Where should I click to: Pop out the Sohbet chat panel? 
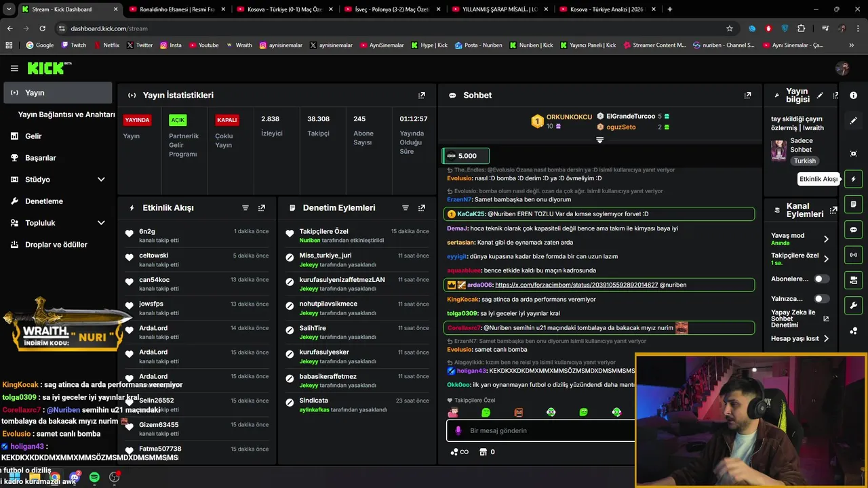pyautogui.click(x=747, y=96)
